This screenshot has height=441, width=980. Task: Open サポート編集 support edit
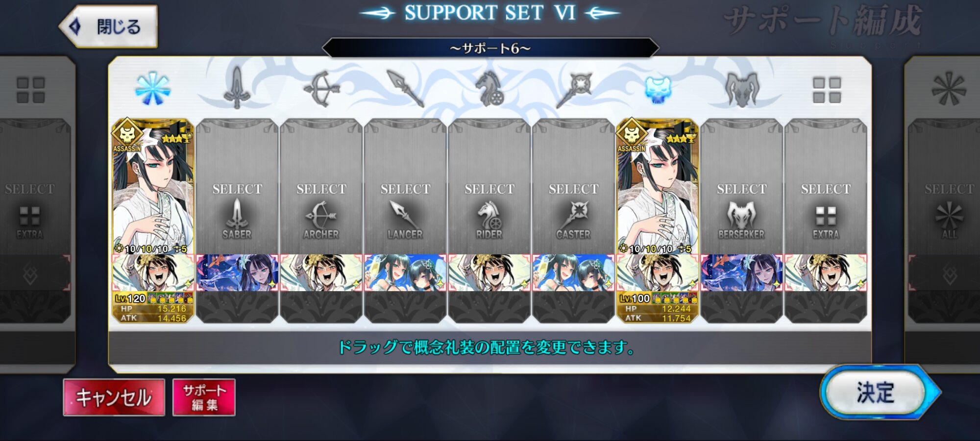[x=204, y=397]
